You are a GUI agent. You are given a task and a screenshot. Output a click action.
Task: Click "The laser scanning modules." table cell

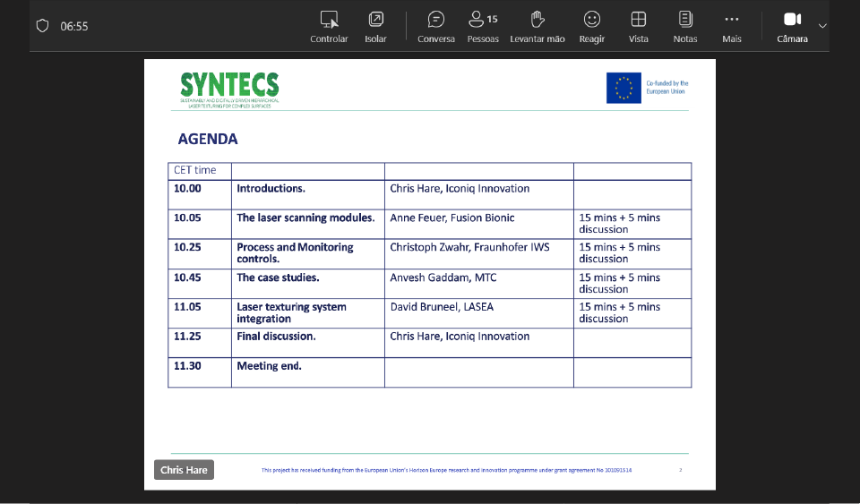305,218
